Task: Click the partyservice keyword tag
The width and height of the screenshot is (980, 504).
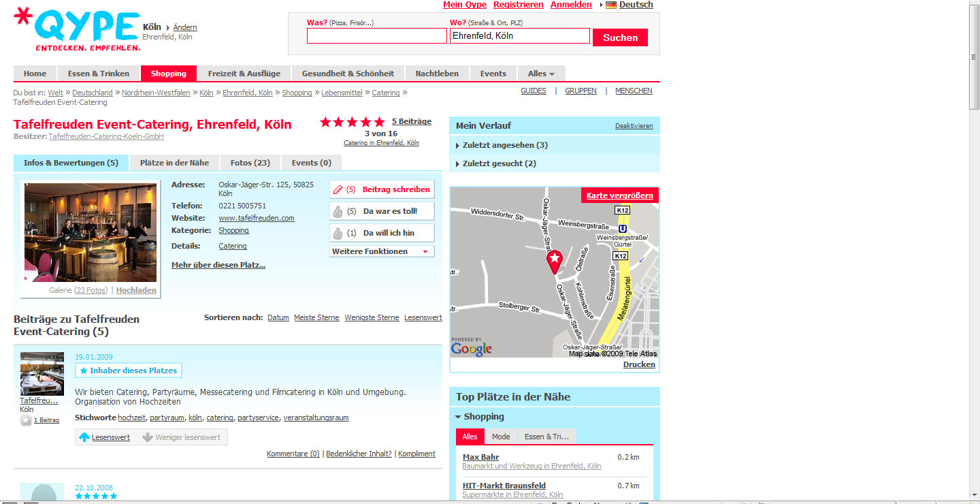Action: point(258,418)
